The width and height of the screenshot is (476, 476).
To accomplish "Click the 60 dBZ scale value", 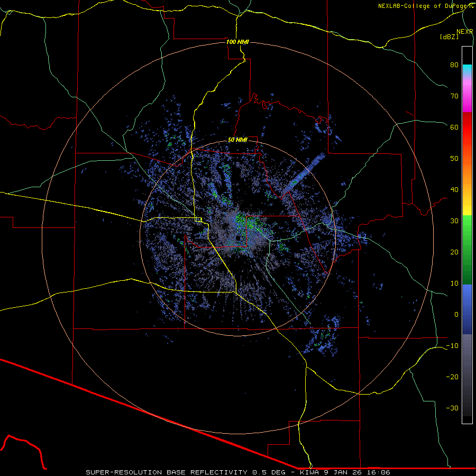I will click(454, 127).
